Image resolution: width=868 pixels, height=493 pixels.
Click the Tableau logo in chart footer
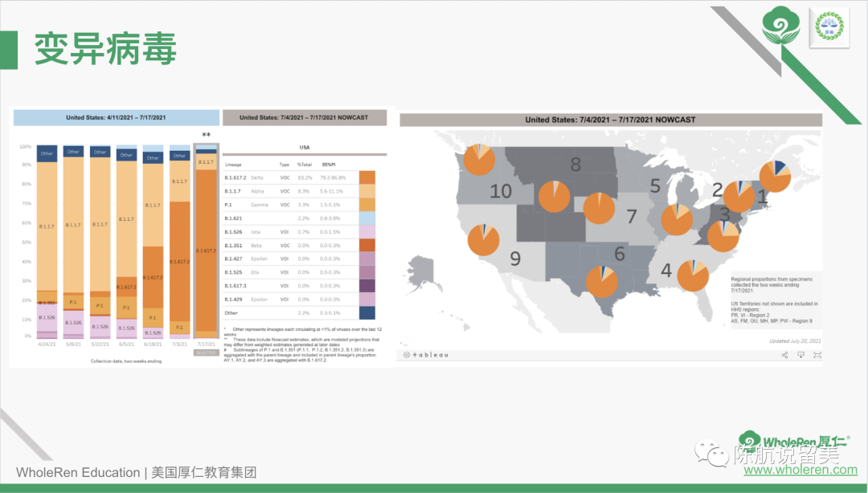(x=426, y=354)
